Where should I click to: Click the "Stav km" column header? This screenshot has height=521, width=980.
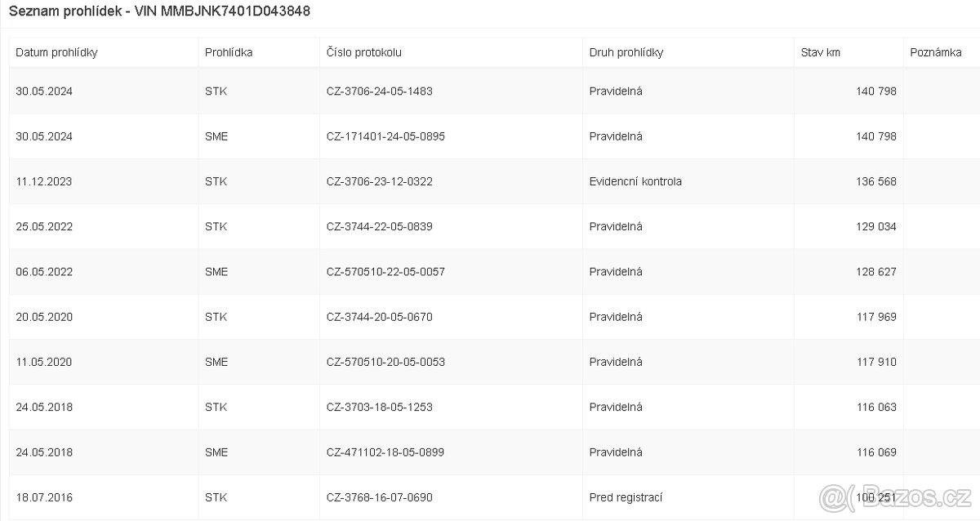(821, 52)
